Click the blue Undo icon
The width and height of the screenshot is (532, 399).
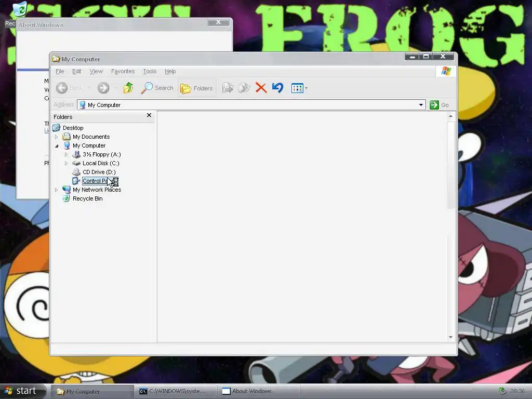pos(277,88)
